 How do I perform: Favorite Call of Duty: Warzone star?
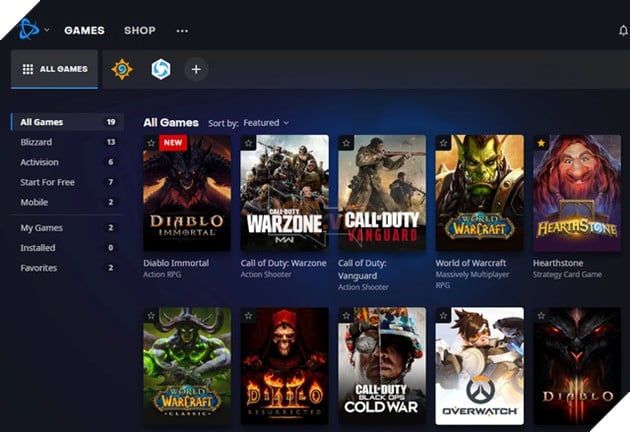click(x=248, y=143)
